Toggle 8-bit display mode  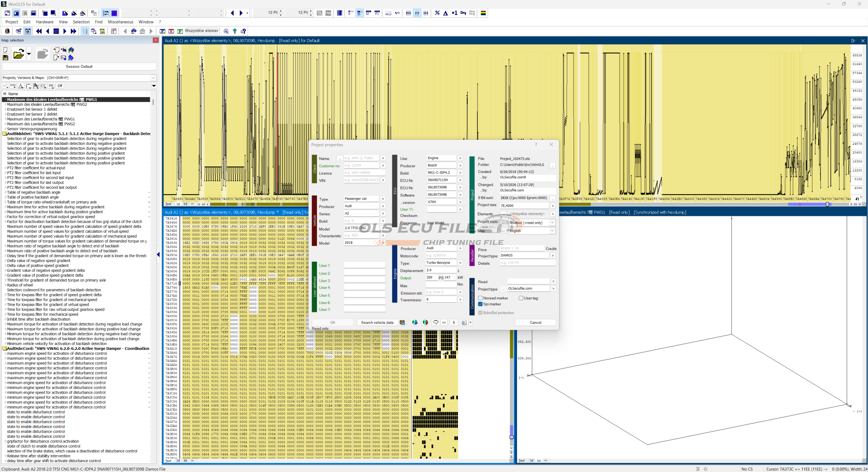pos(351,13)
